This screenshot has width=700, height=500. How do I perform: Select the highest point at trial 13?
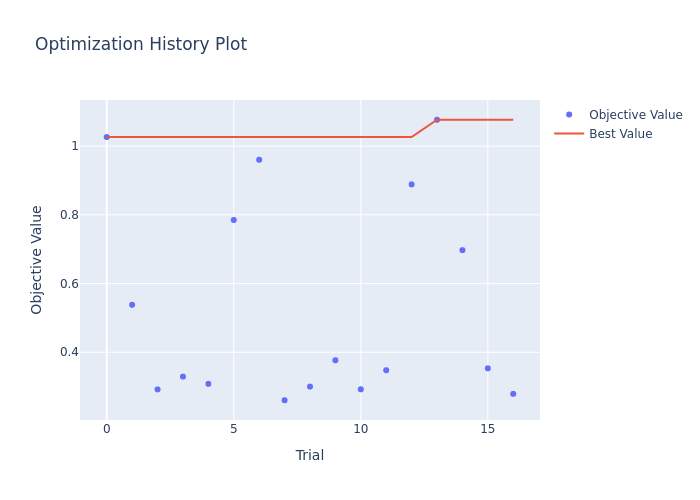coord(437,120)
